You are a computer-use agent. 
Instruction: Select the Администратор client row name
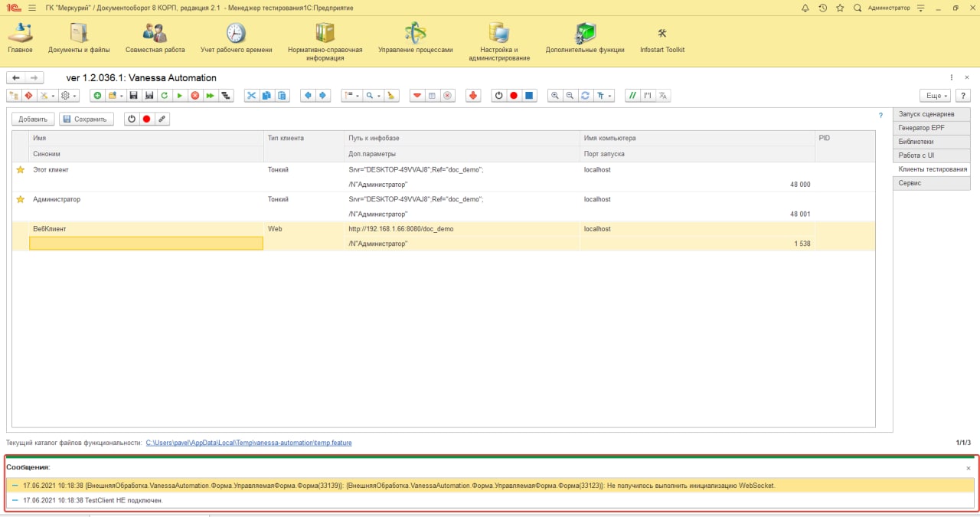point(57,199)
